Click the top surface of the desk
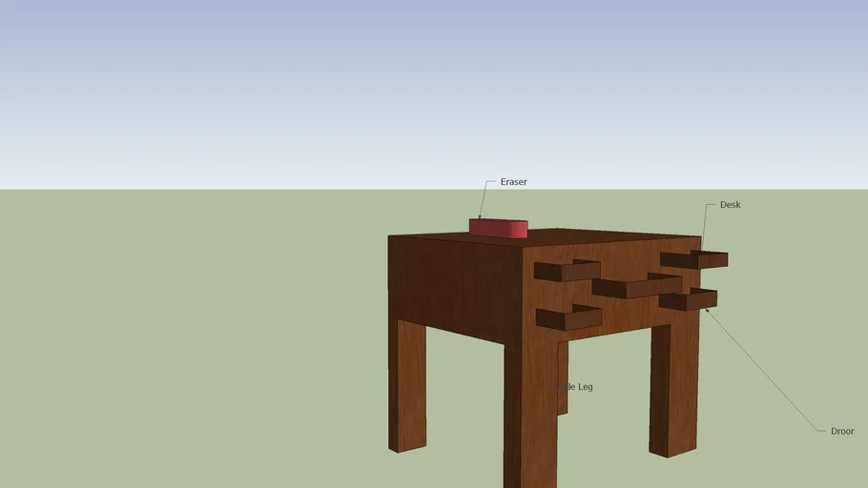 click(591, 236)
